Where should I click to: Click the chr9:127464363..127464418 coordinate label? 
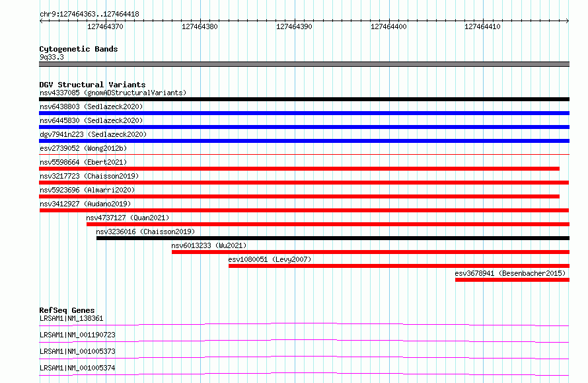89,14
